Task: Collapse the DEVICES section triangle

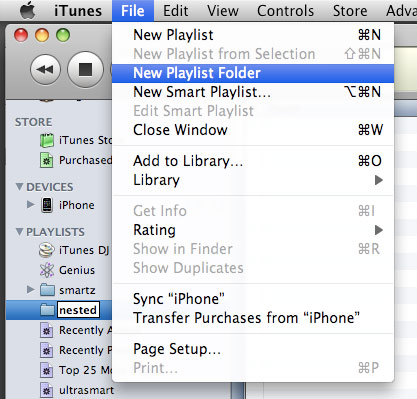Action: pos(19,187)
